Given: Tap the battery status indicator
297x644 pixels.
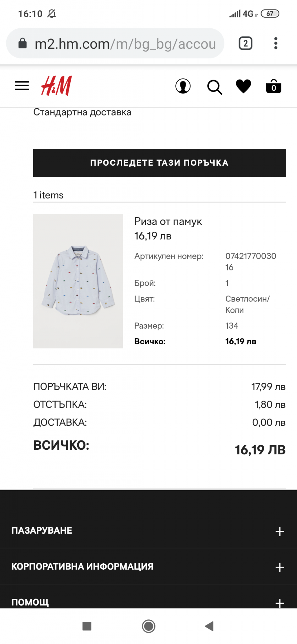Looking at the screenshot, I should pyautogui.click(x=270, y=14).
